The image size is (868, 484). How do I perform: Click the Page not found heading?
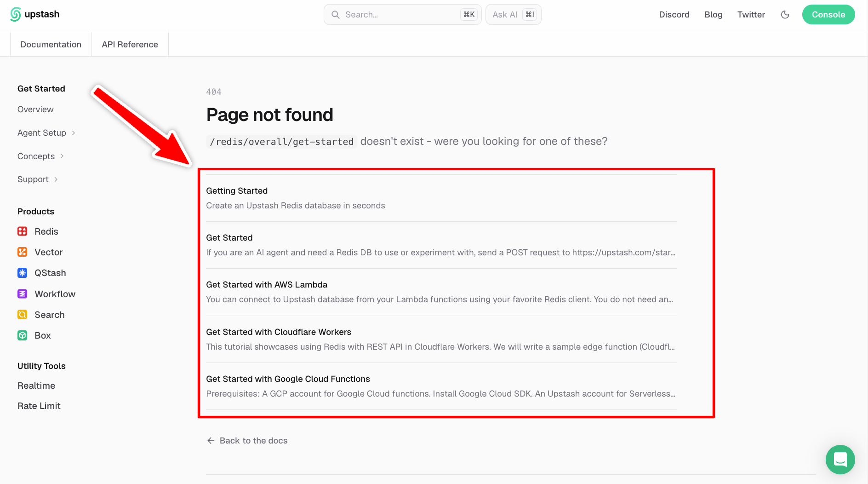[x=270, y=115]
